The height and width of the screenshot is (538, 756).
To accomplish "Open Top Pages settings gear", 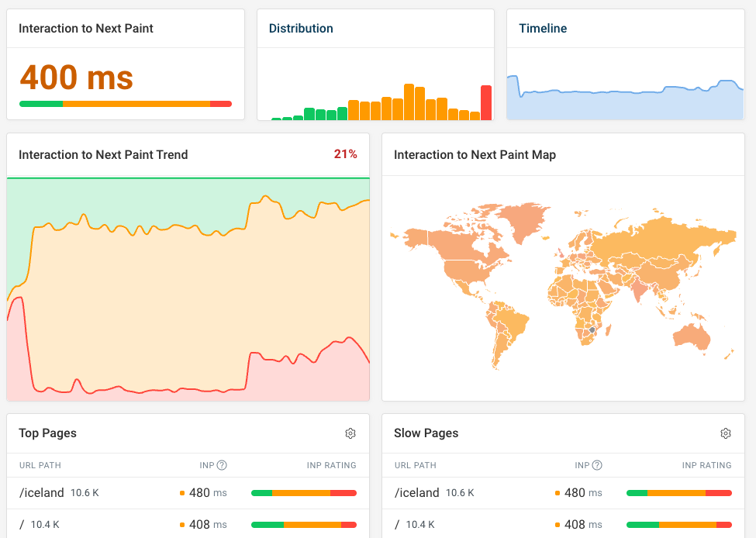I will 350,433.
